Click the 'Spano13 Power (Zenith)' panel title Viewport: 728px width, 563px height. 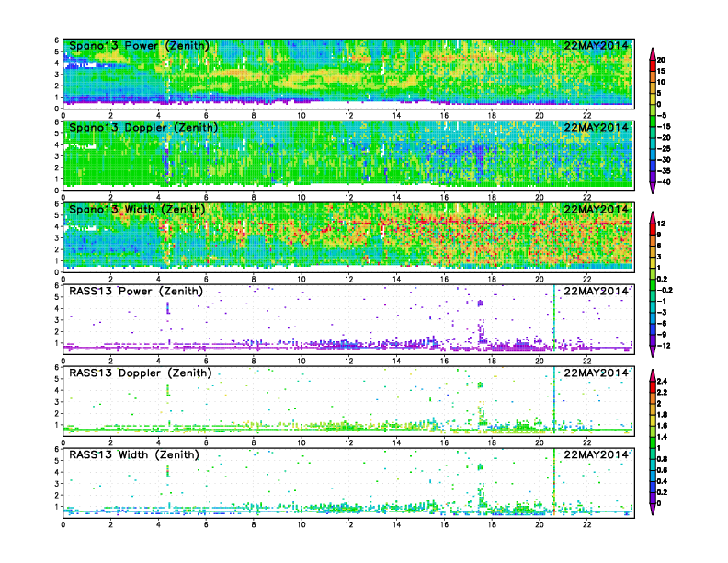pyautogui.click(x=139, y=46)
